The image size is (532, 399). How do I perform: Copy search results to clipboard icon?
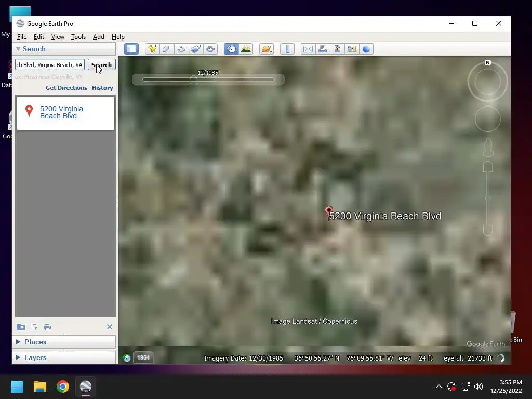coord(34,327)
